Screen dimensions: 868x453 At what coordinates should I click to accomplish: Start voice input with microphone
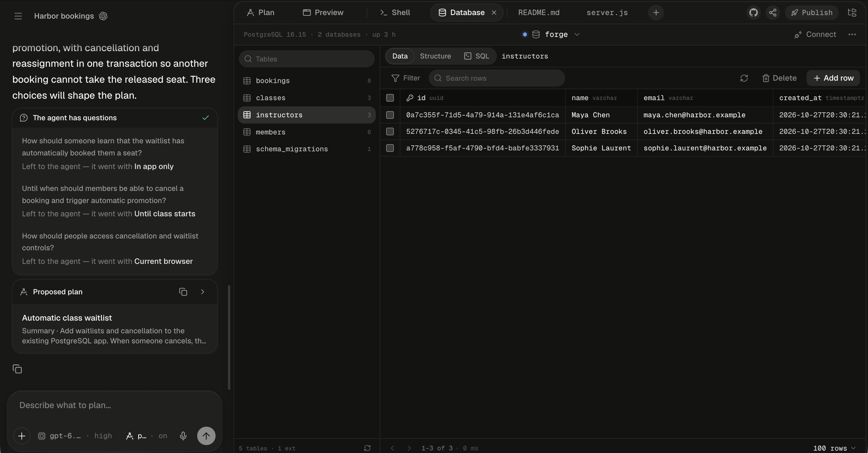click(183, 436)
